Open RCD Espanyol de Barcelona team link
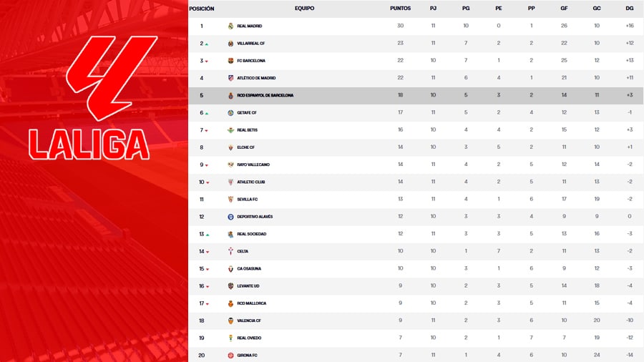 (265, 95)
